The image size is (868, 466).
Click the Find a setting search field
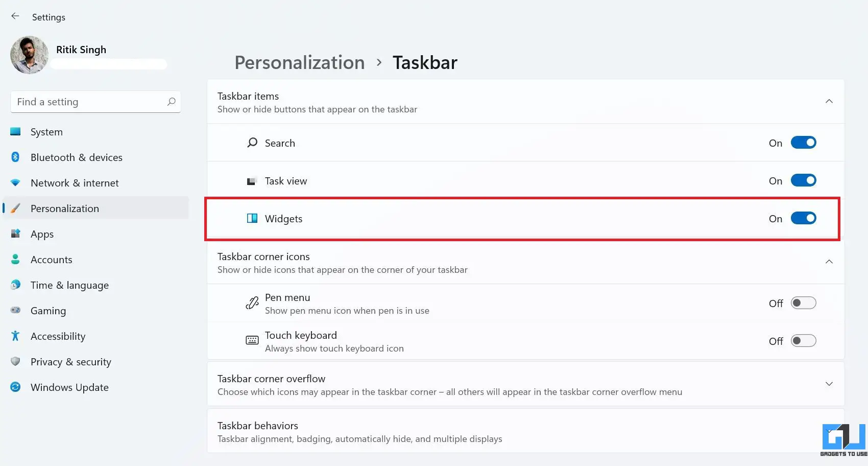pos(95,102)
